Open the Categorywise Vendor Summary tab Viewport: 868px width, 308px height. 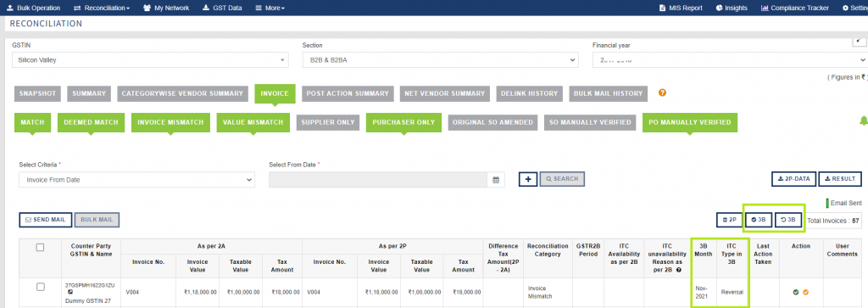[182, 93]
